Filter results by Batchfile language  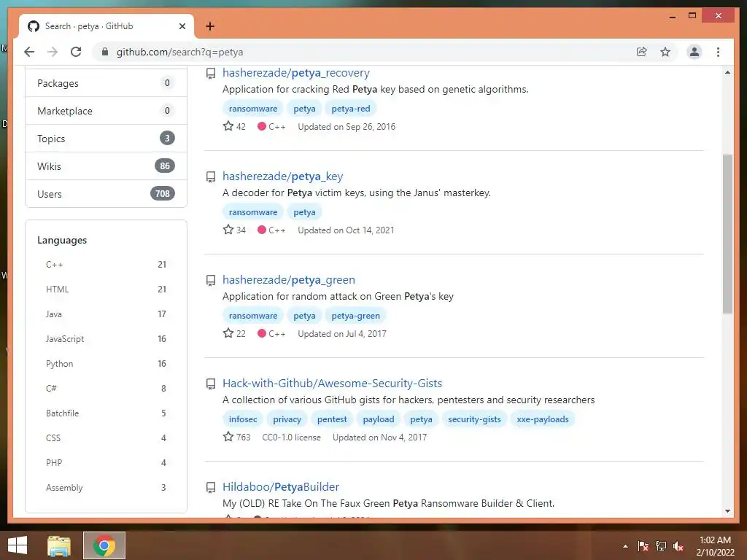[x=106, y=413]
